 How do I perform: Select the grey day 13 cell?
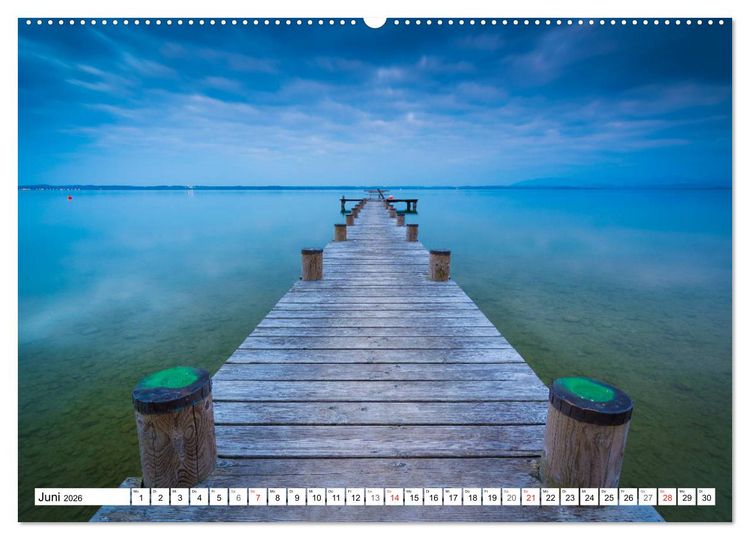(x=375, y=496)
